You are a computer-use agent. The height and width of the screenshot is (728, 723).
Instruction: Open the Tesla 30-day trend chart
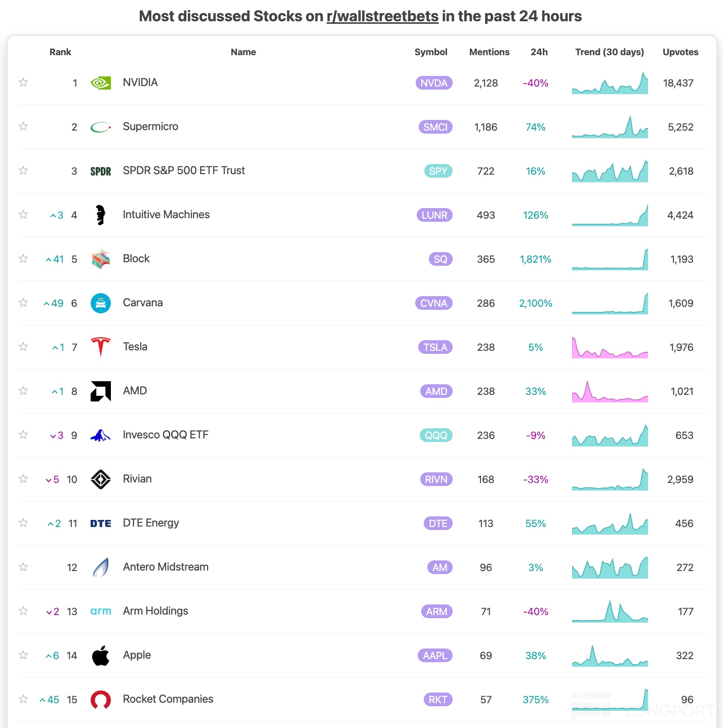610,347
